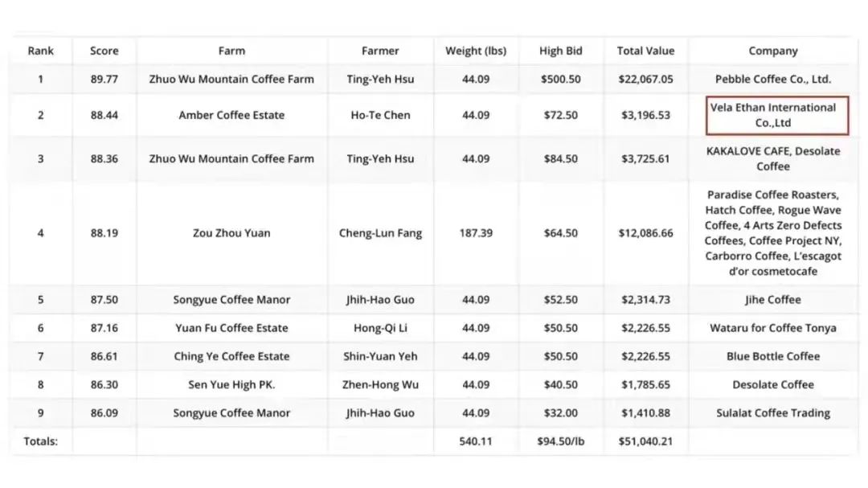Click the Score column header
868x488 pixels.
[x=104, y=51]
